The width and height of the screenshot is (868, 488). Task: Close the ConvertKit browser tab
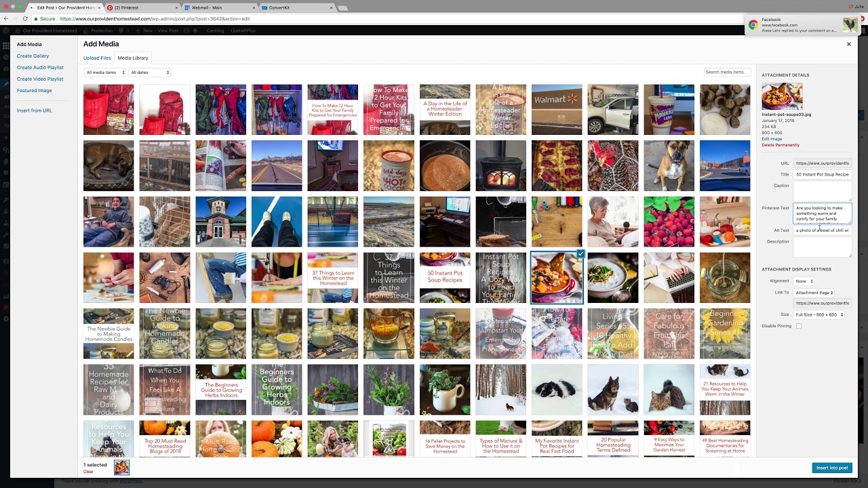point(331,8)
